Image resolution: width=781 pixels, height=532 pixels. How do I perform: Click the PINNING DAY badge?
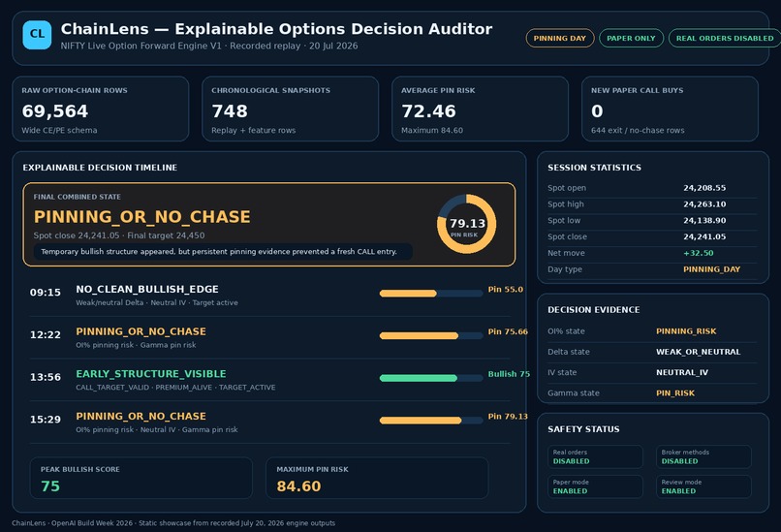tap(560, 39)
